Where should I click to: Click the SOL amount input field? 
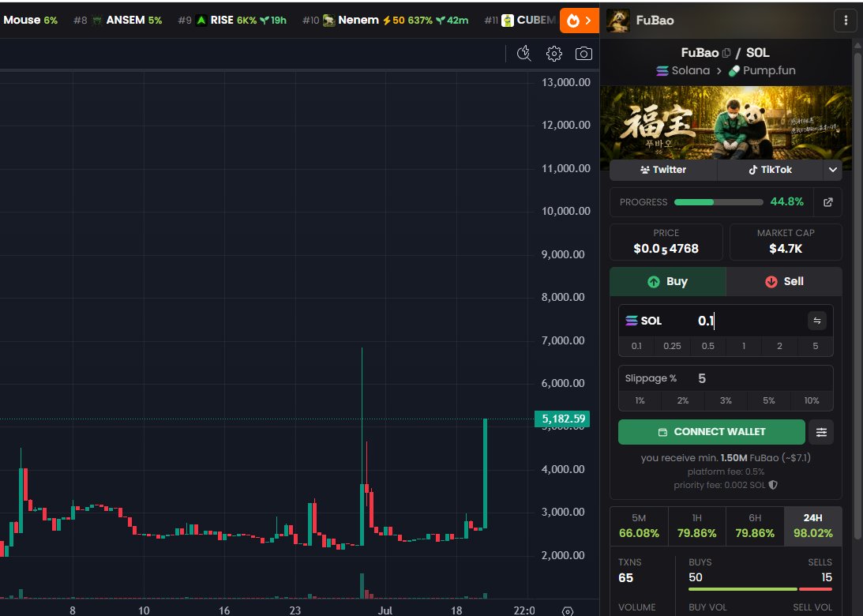[749, 321]
